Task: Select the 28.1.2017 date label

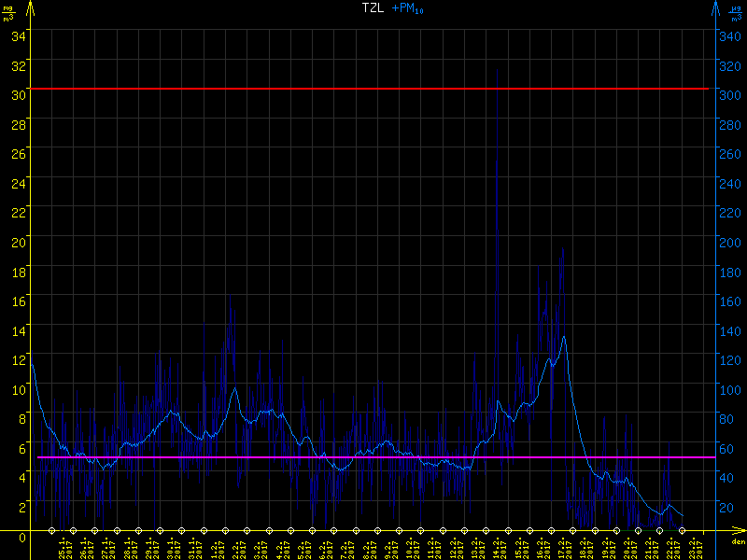Action: tap(128, 547)
